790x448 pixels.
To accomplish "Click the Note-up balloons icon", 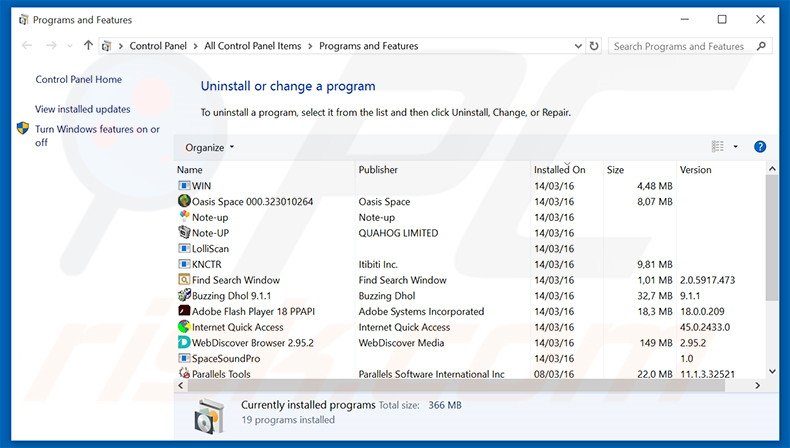I will [x=184, y=217].
